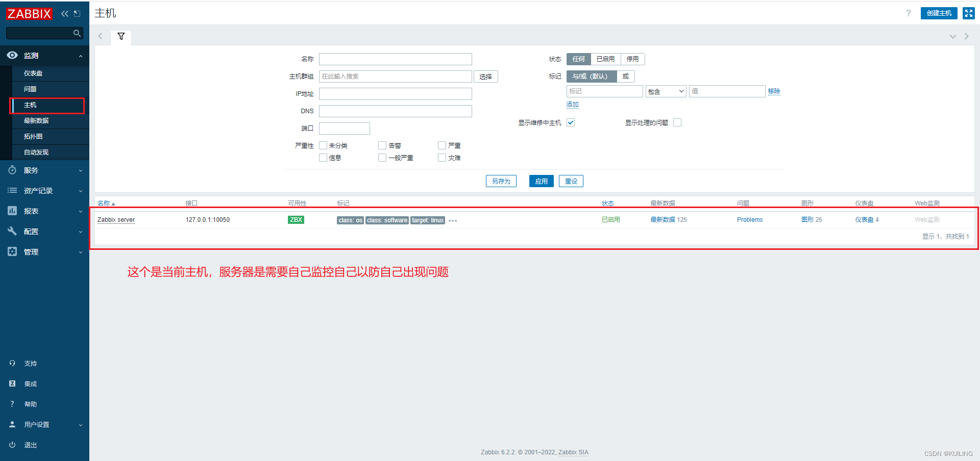
Task: Check the 严重 severity checkbox
Action: pos(442,145)
